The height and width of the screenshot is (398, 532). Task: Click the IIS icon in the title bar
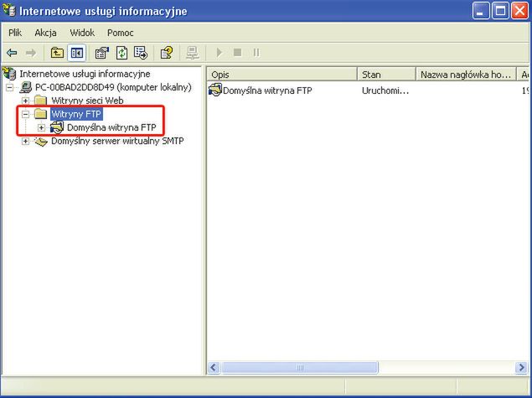pyautogui.click(x=9, y=11)
